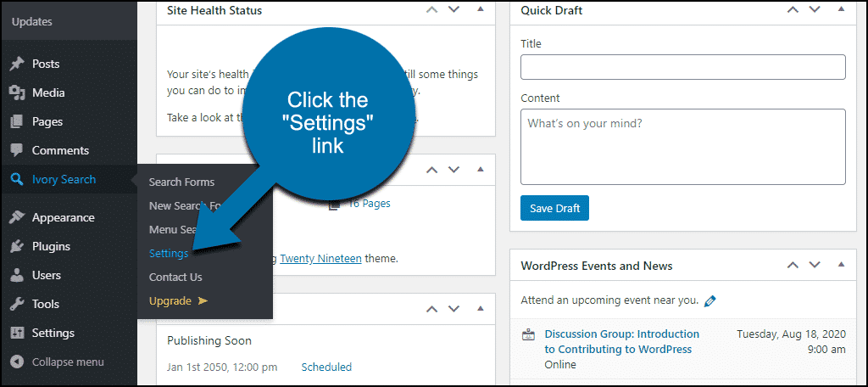The image size is (868, 387).
Task: Click the Comments bubble icon
Action: click(x=16, y=151)
